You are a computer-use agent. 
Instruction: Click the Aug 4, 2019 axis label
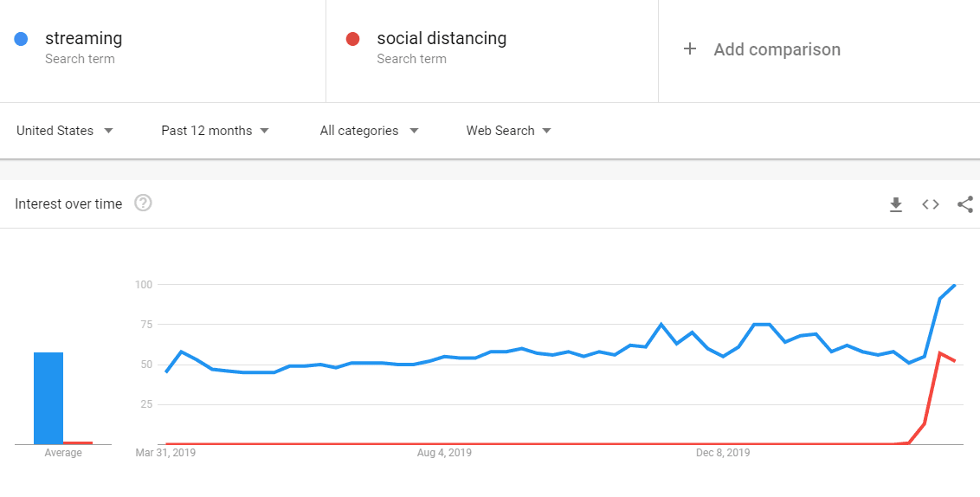[444, 453]
